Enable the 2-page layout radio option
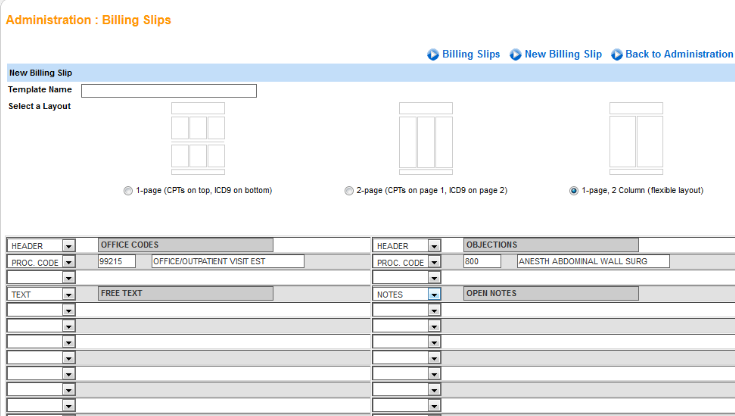The image size is (735, 416). click(x=348, y=190)
